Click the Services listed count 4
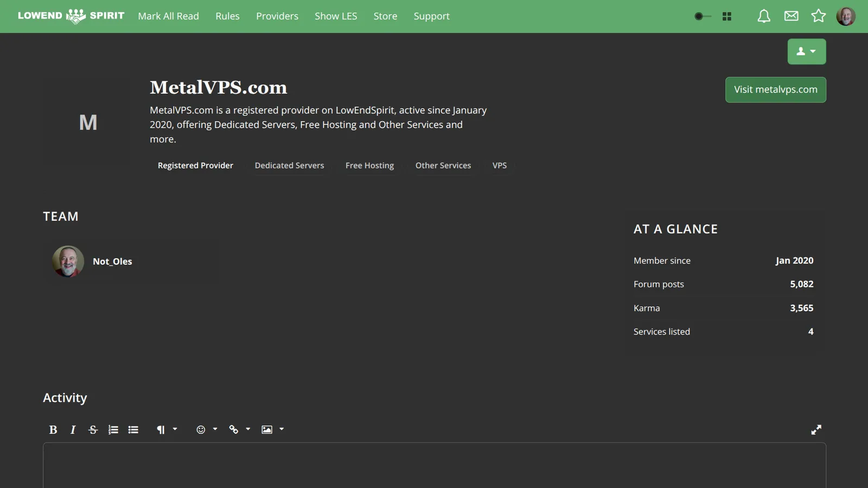This screenshot has width=868, height=488. [x=810, y=331]
